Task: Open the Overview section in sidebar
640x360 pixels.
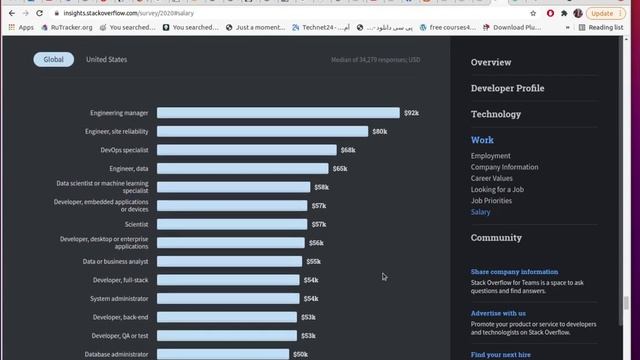Action: click(x=491, y=62)
